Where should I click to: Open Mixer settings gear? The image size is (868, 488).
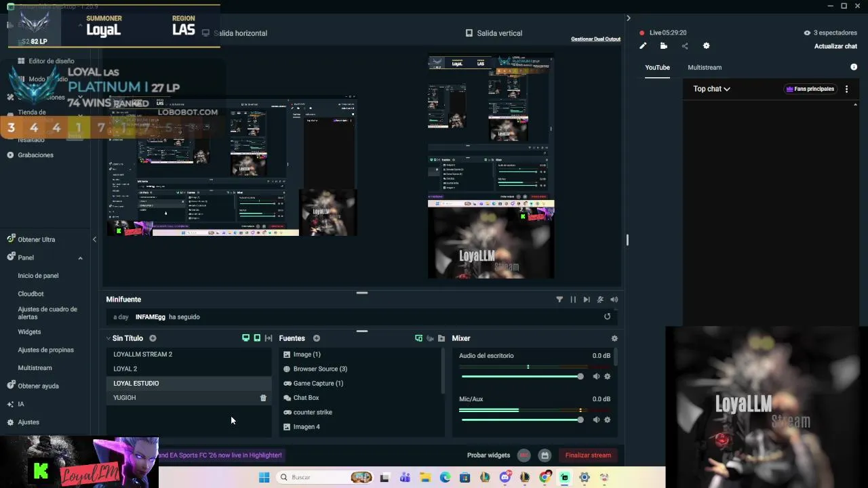(x=614, y=338)
